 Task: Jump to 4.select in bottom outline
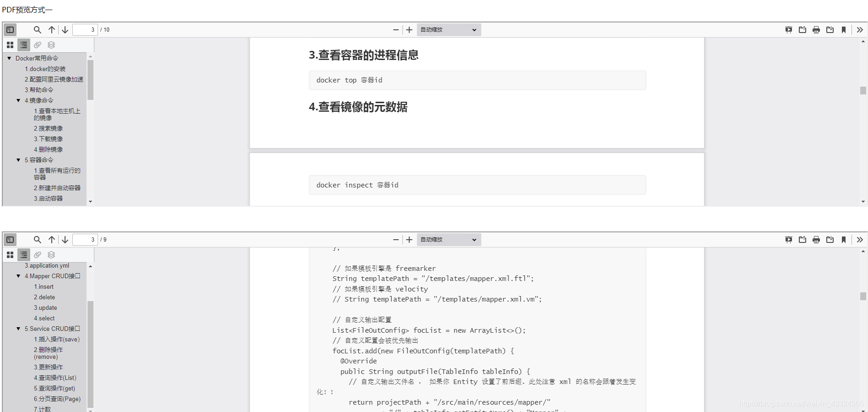pyautogui.click(x=44, y=319)
